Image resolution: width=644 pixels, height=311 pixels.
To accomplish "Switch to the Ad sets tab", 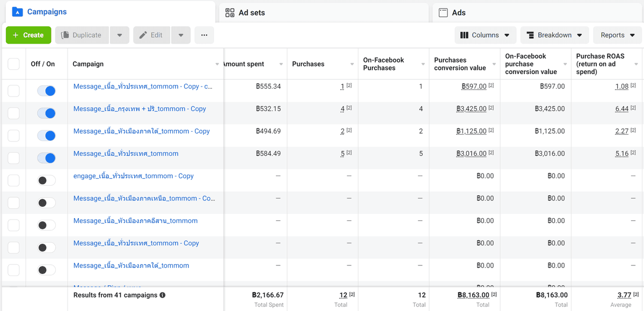I will click(x=324, y=12).
